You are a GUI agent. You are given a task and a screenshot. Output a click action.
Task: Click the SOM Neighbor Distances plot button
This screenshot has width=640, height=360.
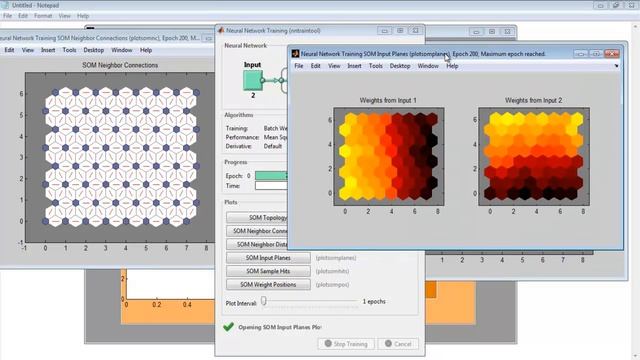point(257,244)
